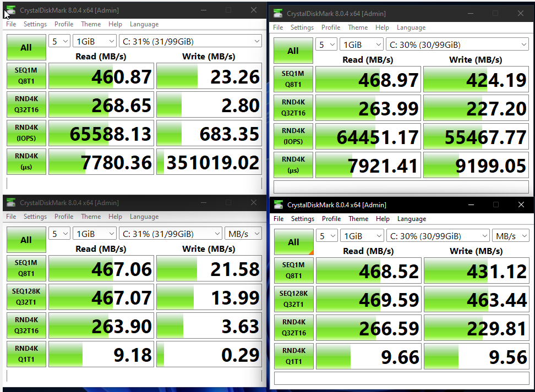
Task: Click the app icon in the bottom-right window's title bar
Action: pos(279,205)
